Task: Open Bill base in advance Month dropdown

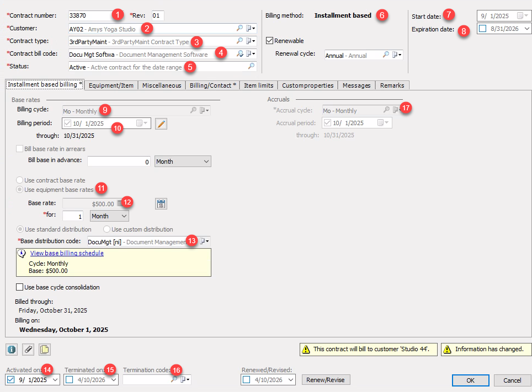Action: (183, 162)
